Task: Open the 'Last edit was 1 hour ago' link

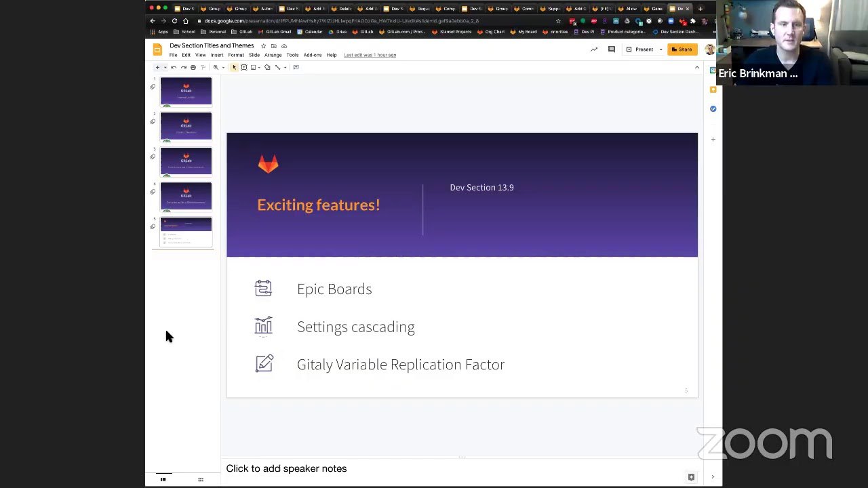Action: 370,55
